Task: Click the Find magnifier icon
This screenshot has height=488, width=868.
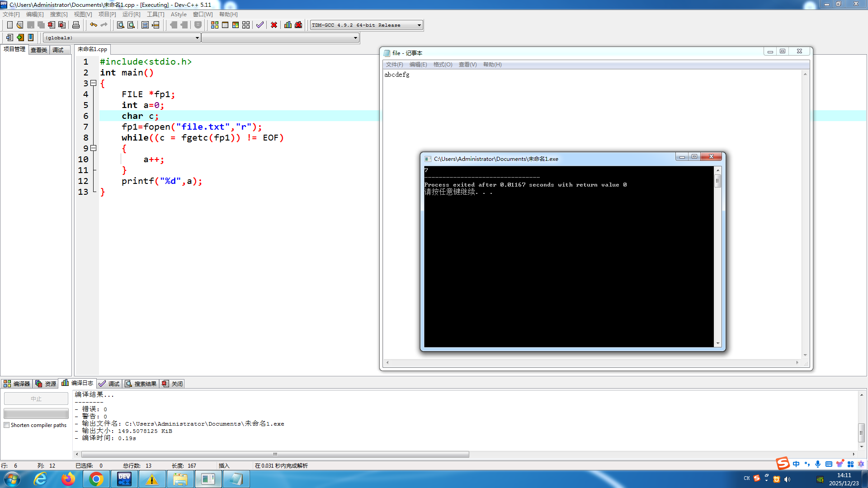Action: (120, 25)
